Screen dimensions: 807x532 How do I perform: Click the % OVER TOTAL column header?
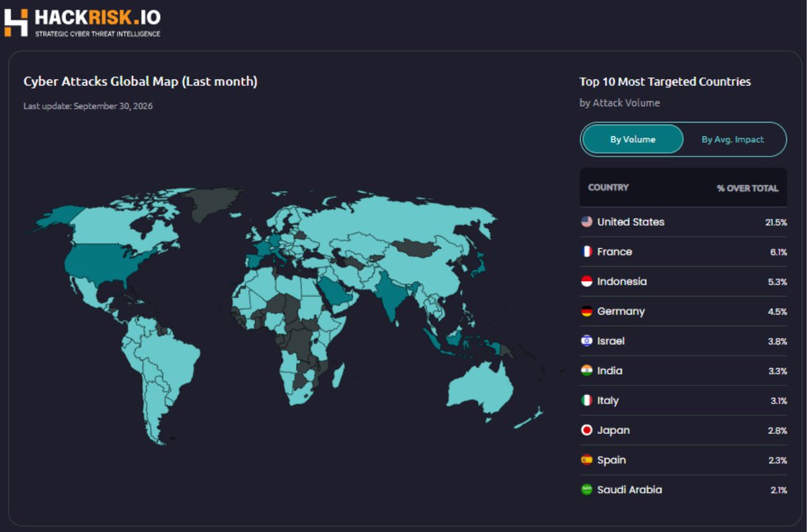click(x=747, y=188)
